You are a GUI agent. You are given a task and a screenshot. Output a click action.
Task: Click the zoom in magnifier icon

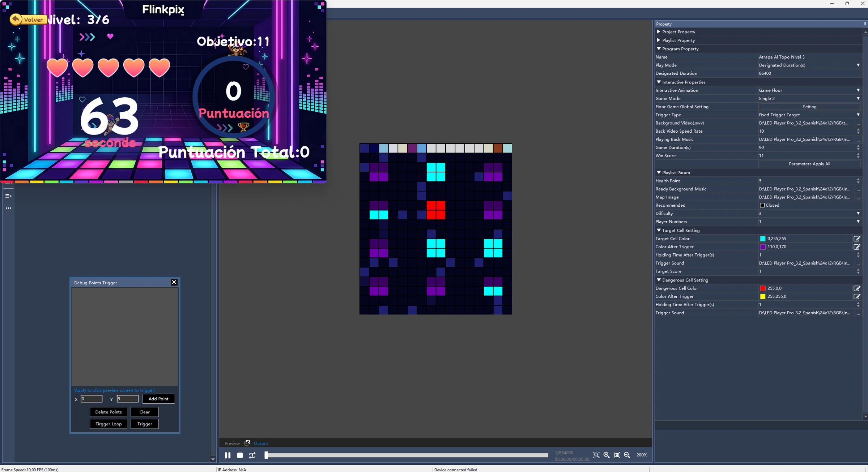click(x=607, y=455)
